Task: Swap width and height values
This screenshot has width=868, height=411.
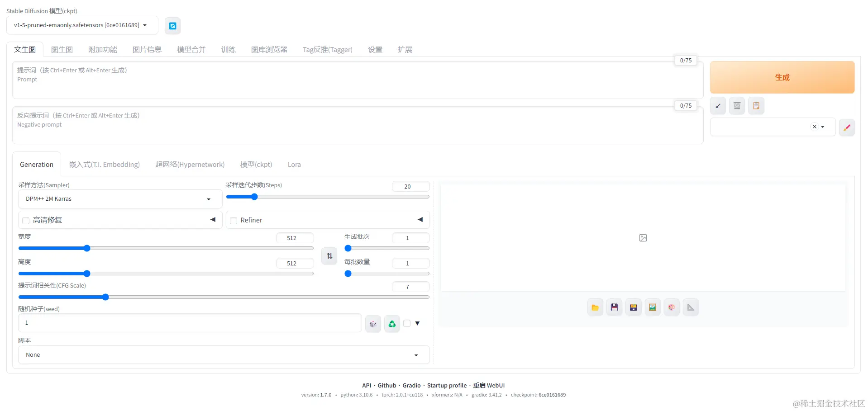Action: tap(329, 256)
